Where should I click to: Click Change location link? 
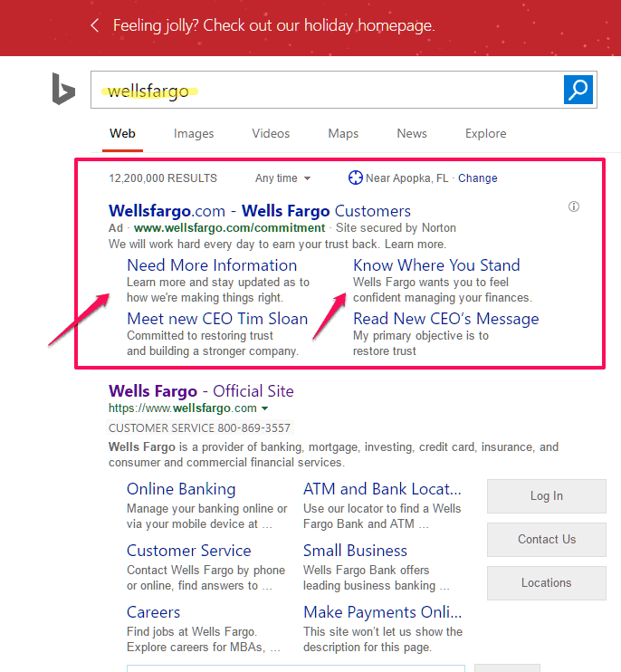[478, 178]
